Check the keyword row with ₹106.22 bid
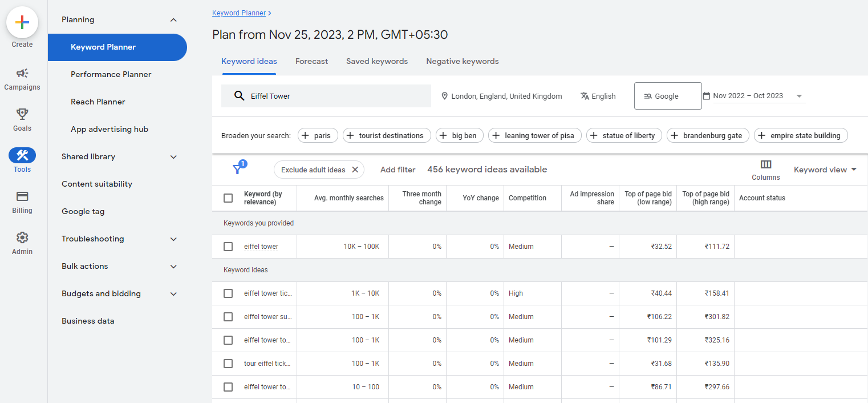This screenshot has width=868, height=403. pyautogui.click(x=228, y=317)
